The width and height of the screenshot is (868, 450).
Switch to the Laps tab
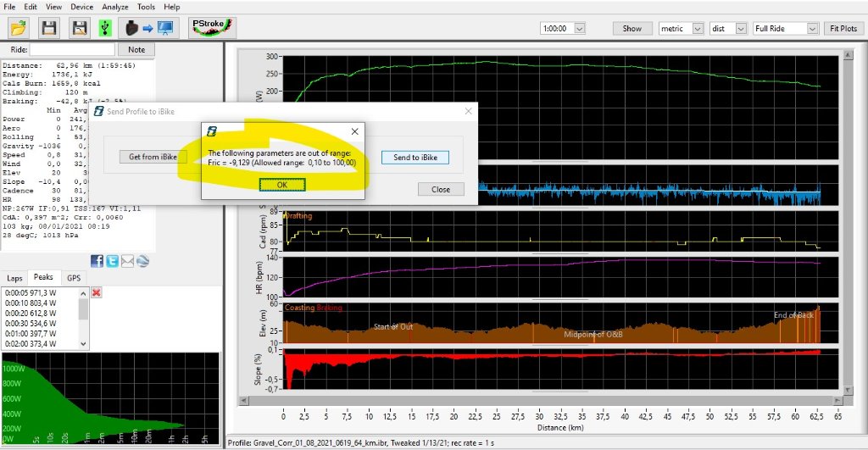tap(15, 278)
